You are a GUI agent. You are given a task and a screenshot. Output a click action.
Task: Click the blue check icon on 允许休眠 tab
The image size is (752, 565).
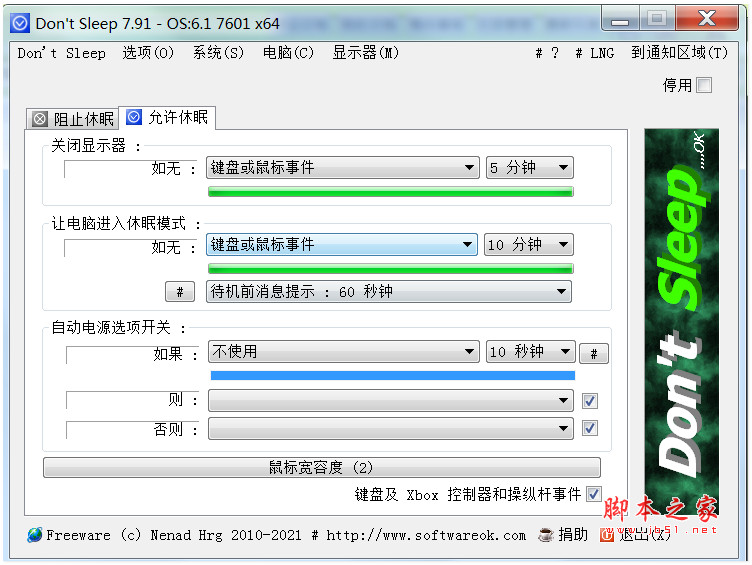[x=134, y=117]
